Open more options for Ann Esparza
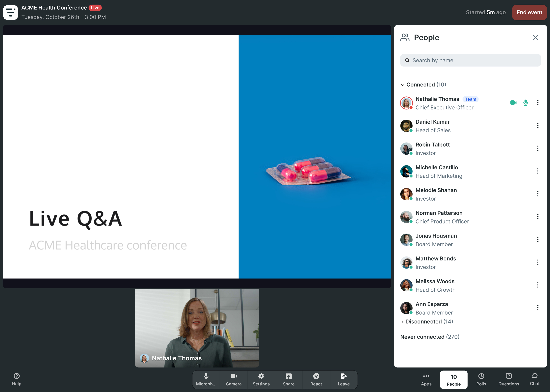550x392 pixels. 538,307
